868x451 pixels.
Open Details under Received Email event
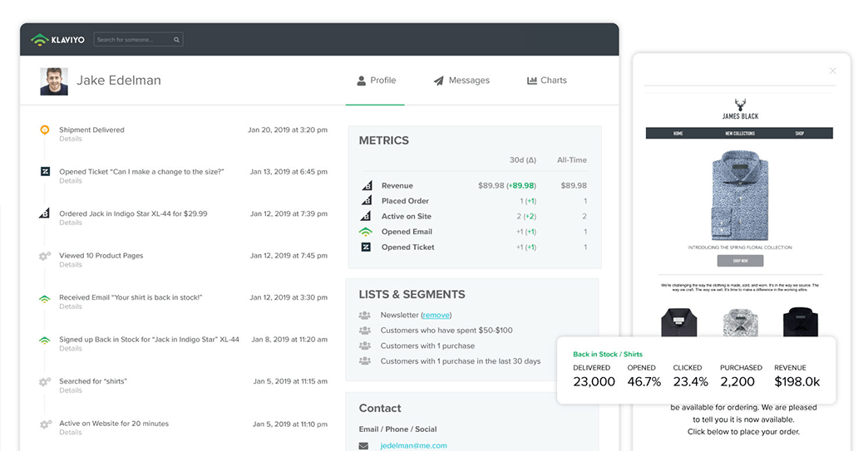(x=71, y=306)
